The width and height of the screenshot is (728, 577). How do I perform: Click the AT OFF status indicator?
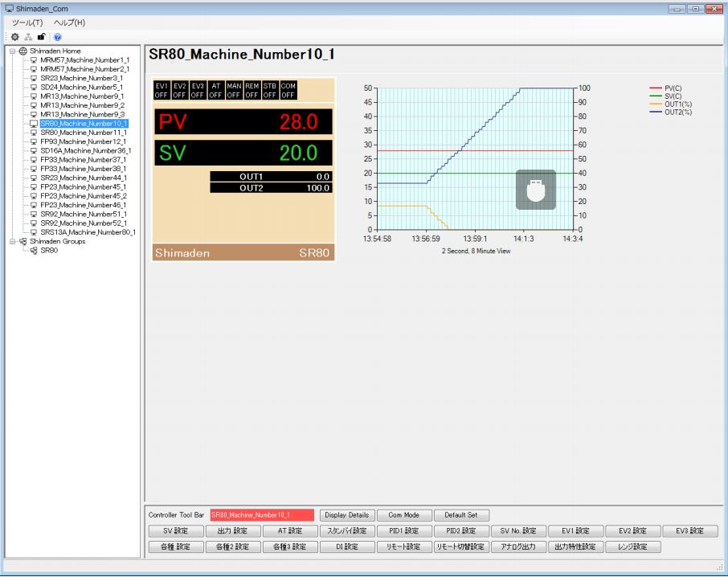[x=215, y=90]
